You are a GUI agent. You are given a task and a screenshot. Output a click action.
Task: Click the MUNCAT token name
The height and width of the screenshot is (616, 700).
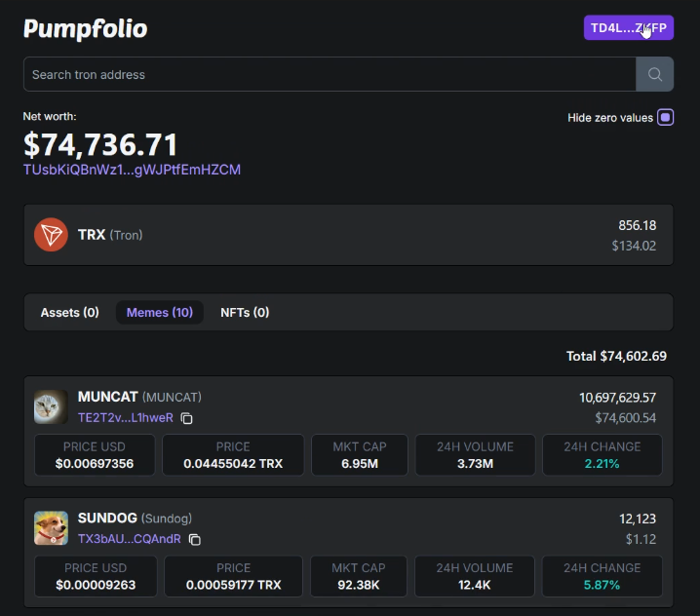[107, 397]
